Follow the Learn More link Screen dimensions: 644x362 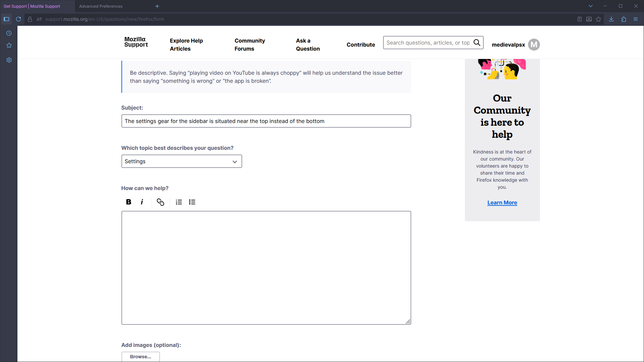pyautogui.click(x=502, y=202)
